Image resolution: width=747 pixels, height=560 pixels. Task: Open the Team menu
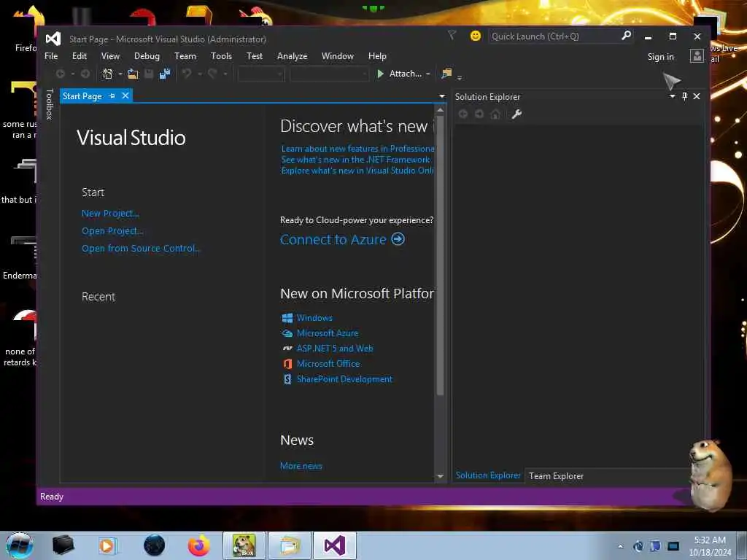185,56
